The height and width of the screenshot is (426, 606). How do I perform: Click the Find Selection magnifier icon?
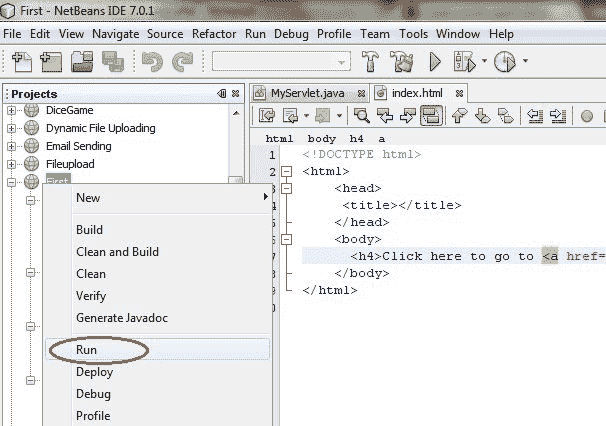point(362,115)
